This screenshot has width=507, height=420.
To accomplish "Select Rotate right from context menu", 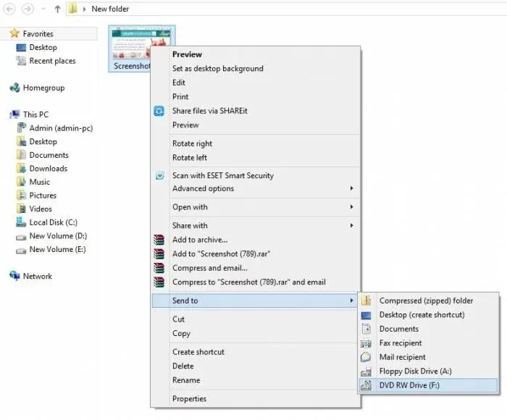I will [192, 143].
